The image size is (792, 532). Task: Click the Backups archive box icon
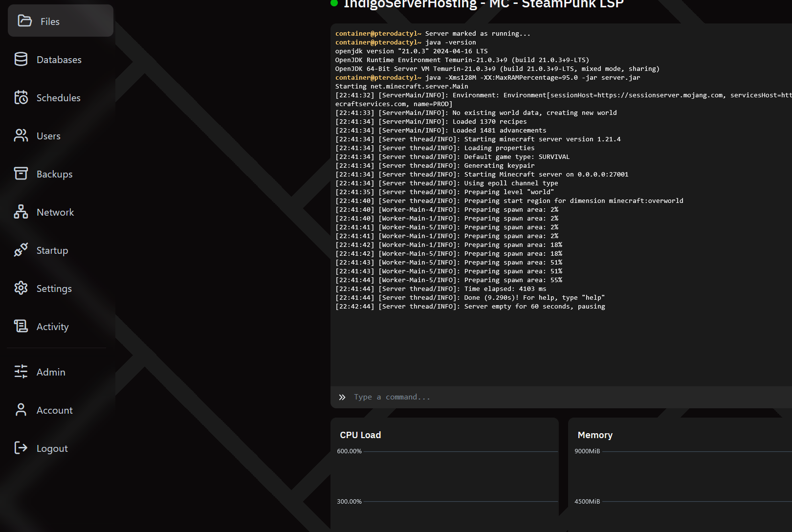(x=21, y=174)
